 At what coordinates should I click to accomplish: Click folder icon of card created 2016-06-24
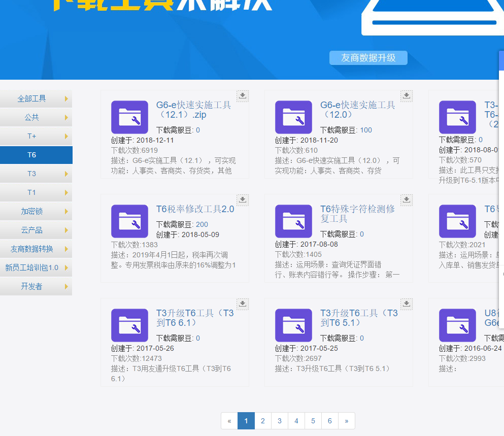click(x=457, y=325)
